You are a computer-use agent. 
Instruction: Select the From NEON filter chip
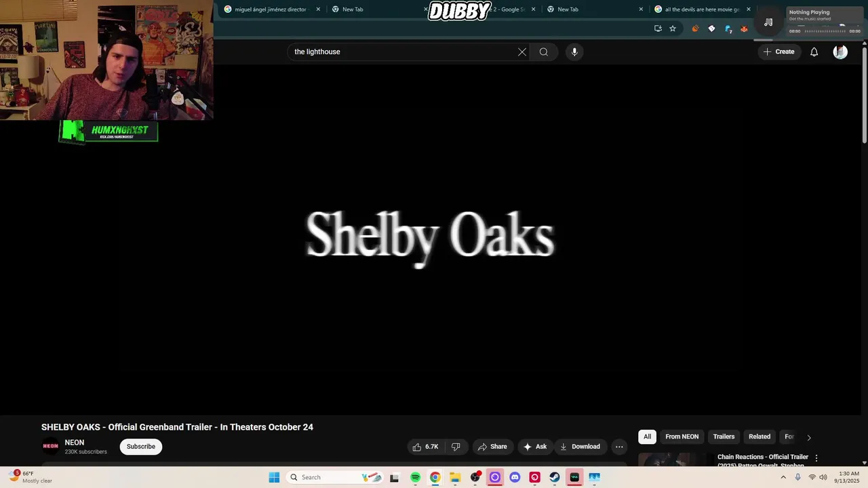pyautogui.click(x=682, y=436)
